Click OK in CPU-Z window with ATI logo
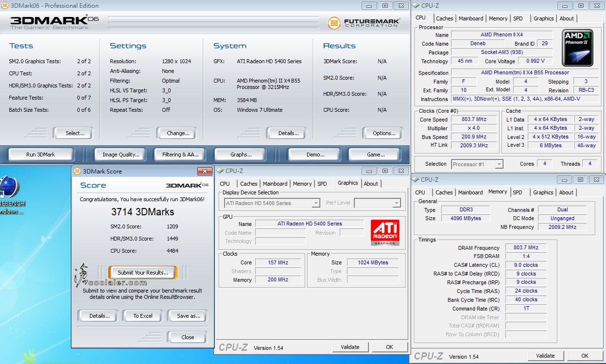606x364 pixels. click(x=389, y=347)
